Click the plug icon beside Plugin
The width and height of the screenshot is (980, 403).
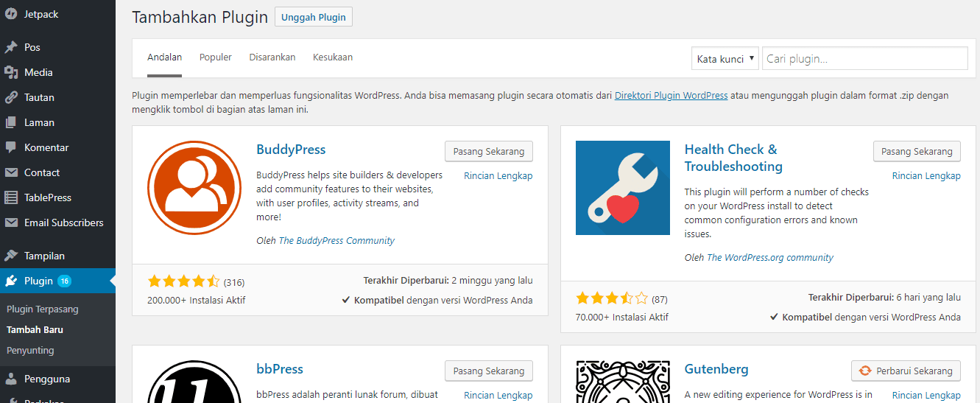[x=11, y=281]
